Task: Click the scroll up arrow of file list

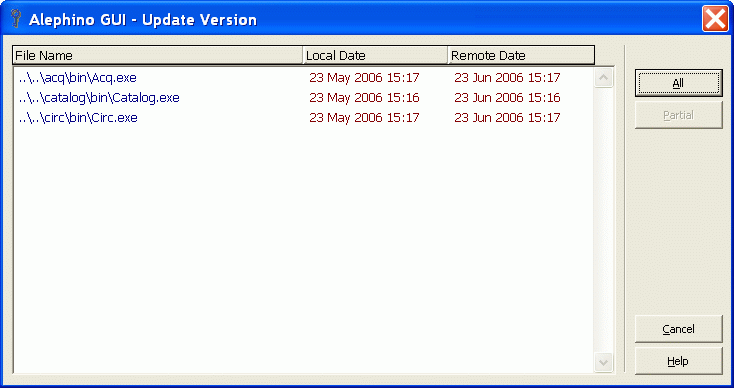Action: coord(603,78)
